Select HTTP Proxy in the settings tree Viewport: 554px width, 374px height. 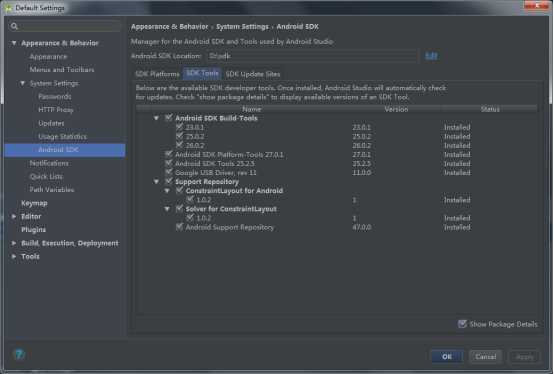[x=56, y=110]
